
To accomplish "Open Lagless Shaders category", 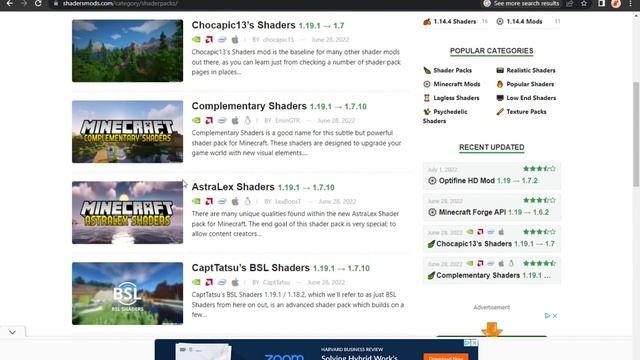I will 456,98.
